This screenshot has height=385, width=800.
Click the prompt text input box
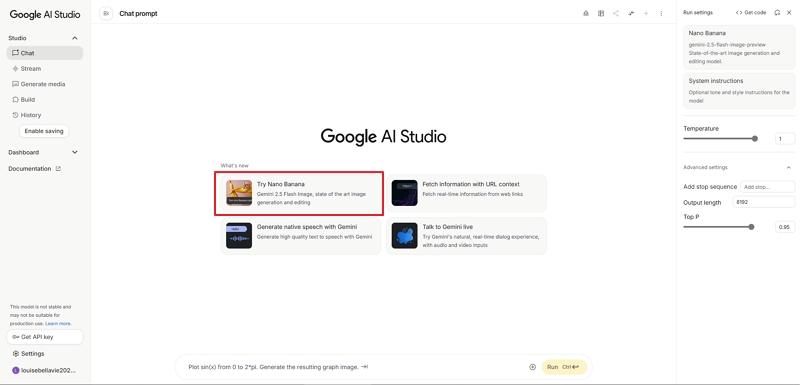pos(355,367)
